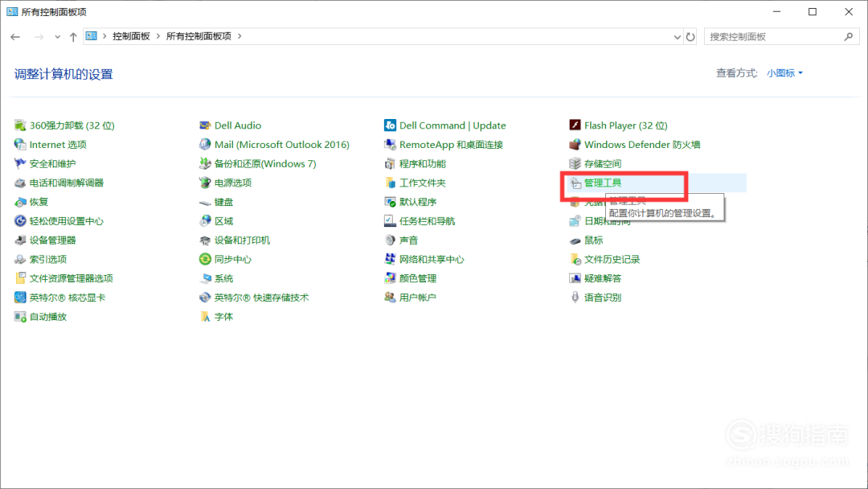This screenshot has height=489, width=868.
Task: Refresh the control panel view
Action: click(690, 36)
